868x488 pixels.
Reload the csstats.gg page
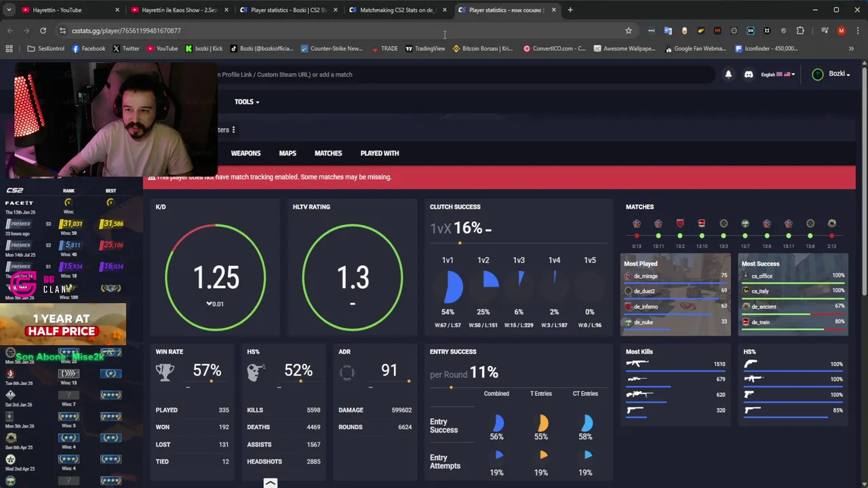pos(43,30)
